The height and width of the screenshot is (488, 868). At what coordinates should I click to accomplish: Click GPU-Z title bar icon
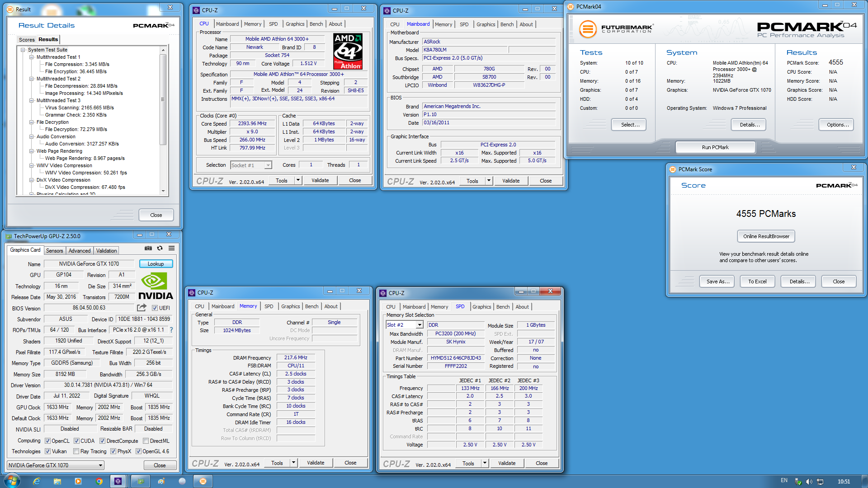[9, 236]
